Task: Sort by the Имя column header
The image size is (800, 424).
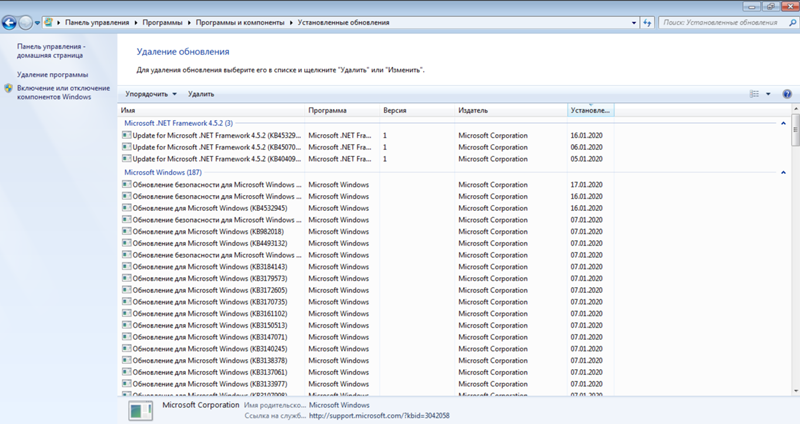Action: 211,110
